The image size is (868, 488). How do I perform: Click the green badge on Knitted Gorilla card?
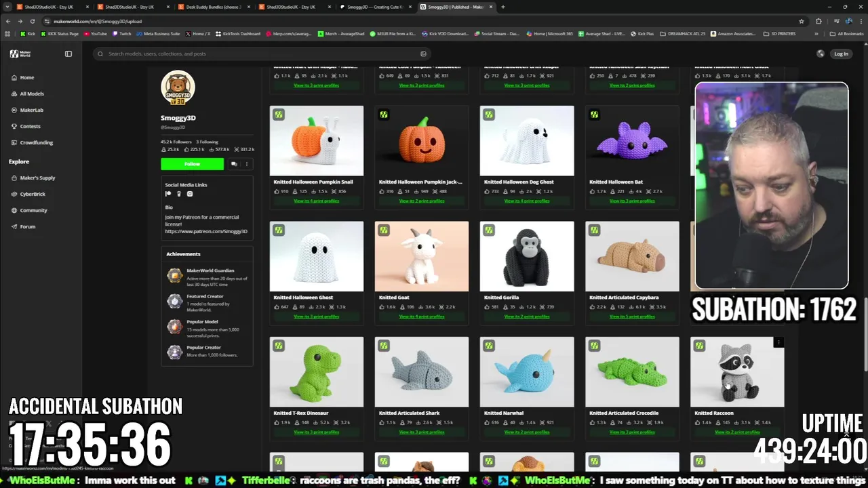point(489,230)
